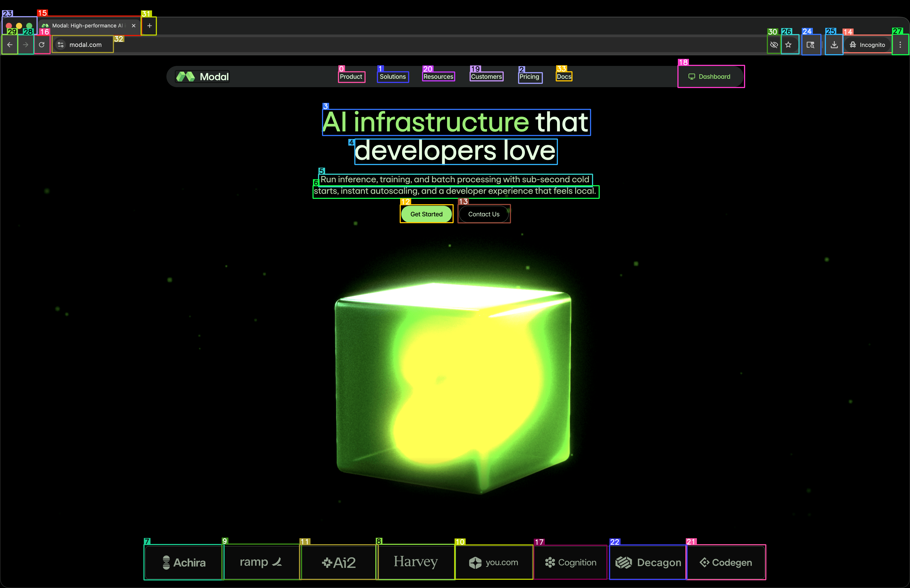Open site information icon beside modal.com
Viewport: 910px width, 588px height.
point(60,45)
